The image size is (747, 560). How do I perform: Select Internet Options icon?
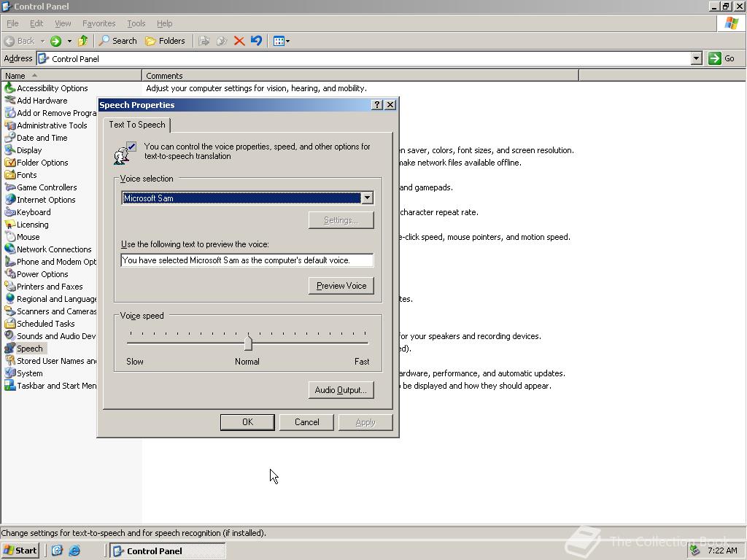pyautogui.click(x=9, y=200)
